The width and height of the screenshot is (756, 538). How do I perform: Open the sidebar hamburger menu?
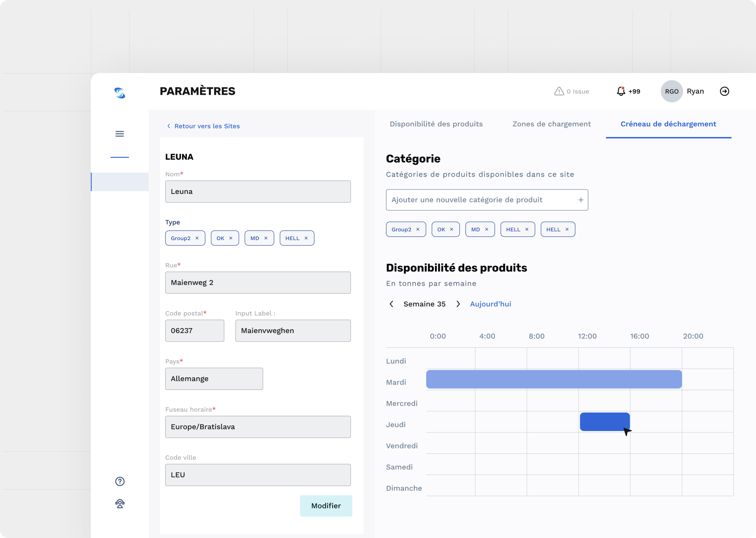[119, 133]
